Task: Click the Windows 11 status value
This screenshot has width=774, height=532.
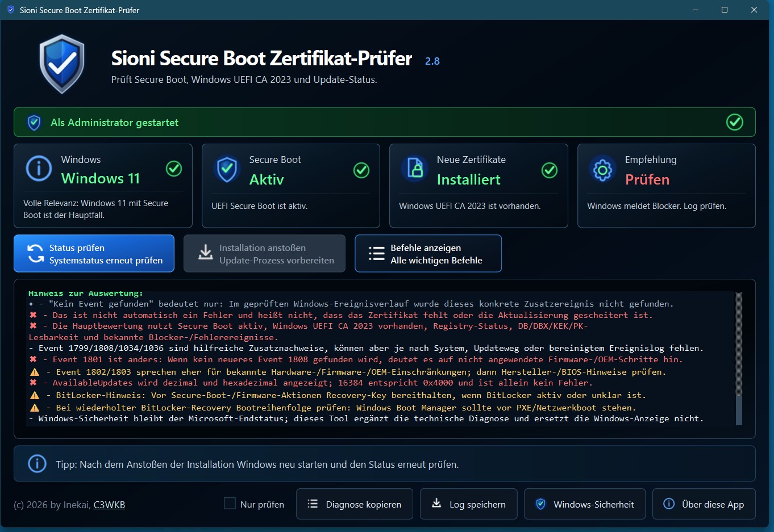Action: click(101, 178)
